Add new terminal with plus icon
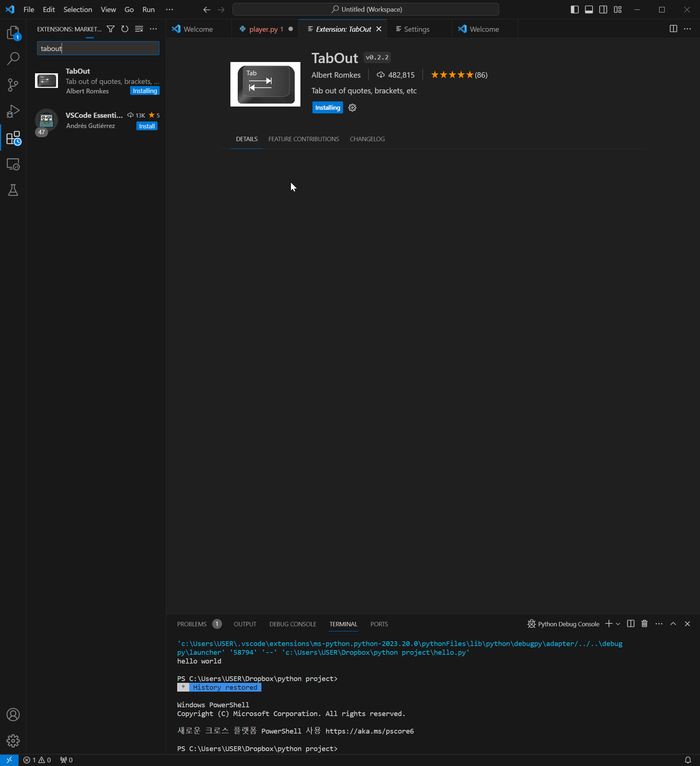 (609, 623)
